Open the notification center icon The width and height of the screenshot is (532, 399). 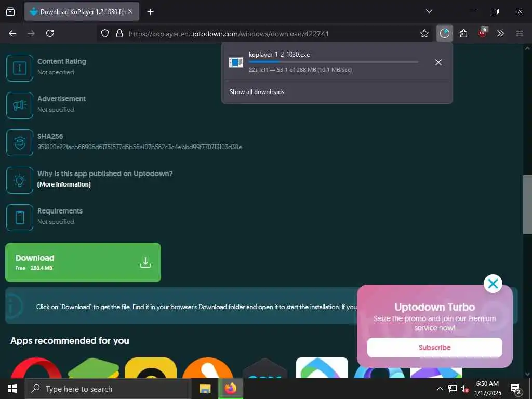[515, 389]
